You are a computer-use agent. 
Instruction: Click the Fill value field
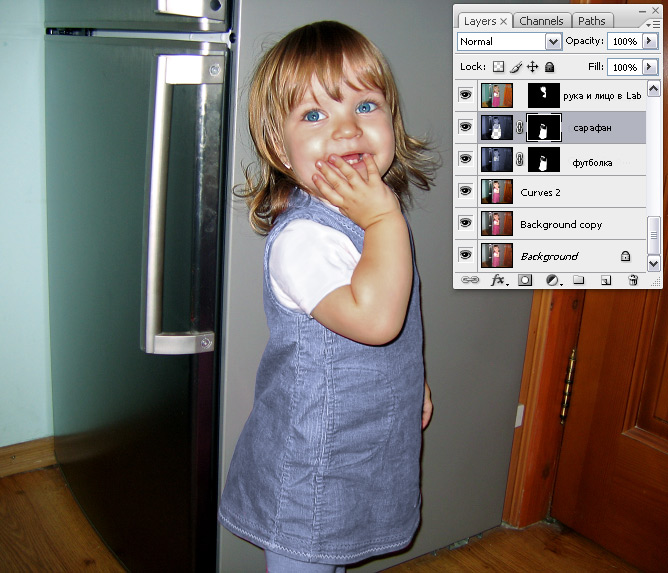(625, 67)
